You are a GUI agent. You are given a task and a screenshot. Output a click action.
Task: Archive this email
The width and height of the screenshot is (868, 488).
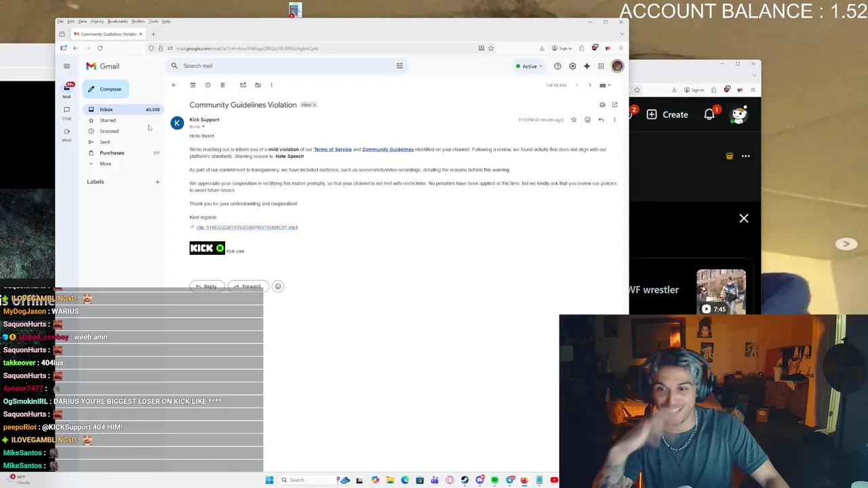tap(193, 85)
